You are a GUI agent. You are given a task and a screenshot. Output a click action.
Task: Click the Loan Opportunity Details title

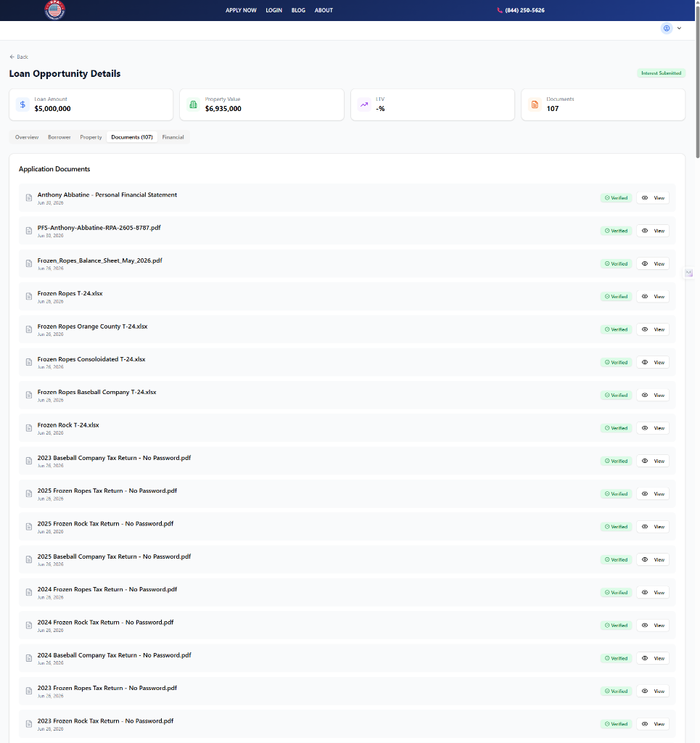pos(65,74)
